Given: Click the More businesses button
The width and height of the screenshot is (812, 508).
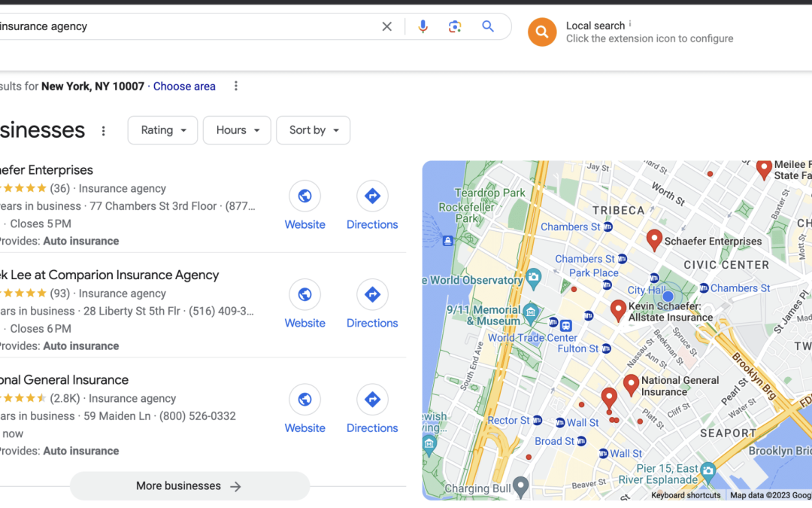Looking at the screenshot, I should 189,486.
